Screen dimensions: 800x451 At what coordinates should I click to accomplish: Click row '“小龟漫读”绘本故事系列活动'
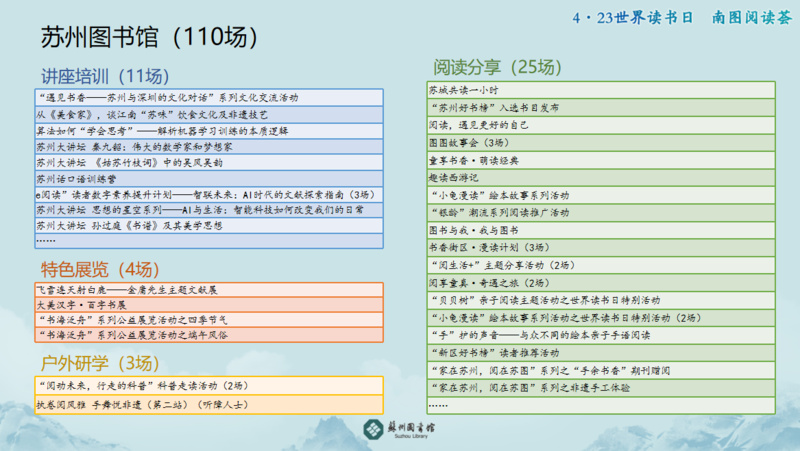(601, 195)
